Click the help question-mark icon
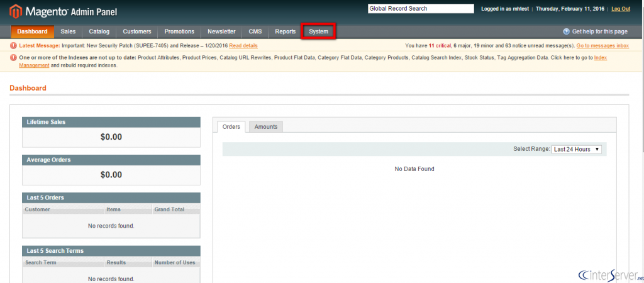This screenshot has width=644, height=283. [566, 31]
